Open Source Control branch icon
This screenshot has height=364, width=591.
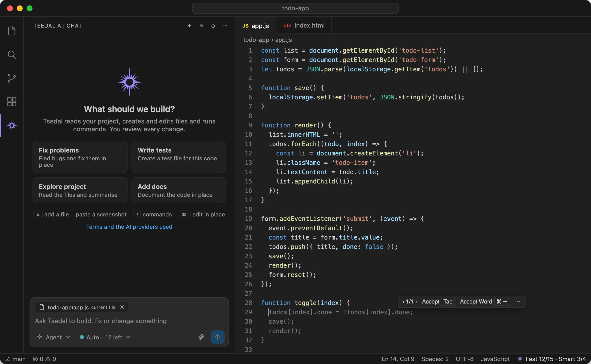[x=12, y=78]
